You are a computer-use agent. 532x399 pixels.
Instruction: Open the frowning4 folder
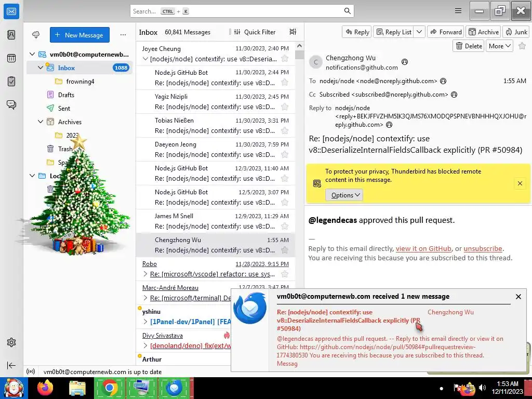[x=79, y=81]
